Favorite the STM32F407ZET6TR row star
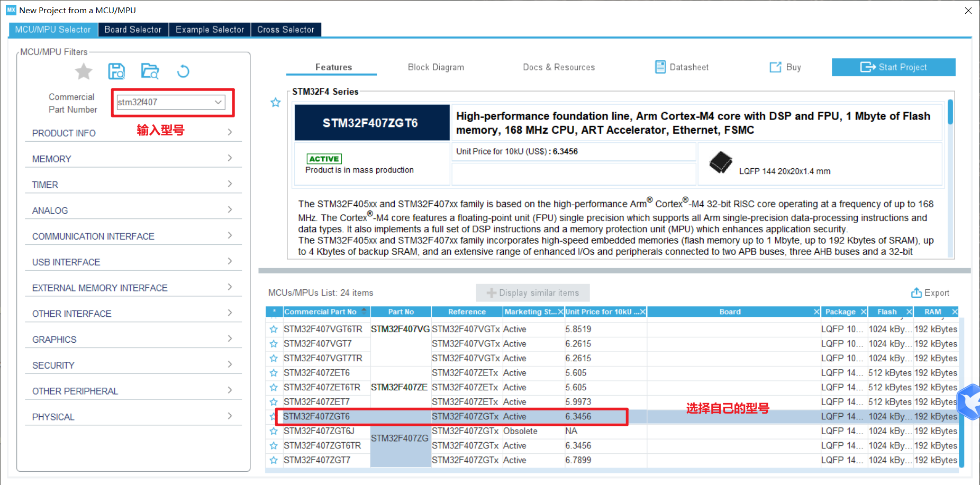980x485 pixels. [274, 388]
